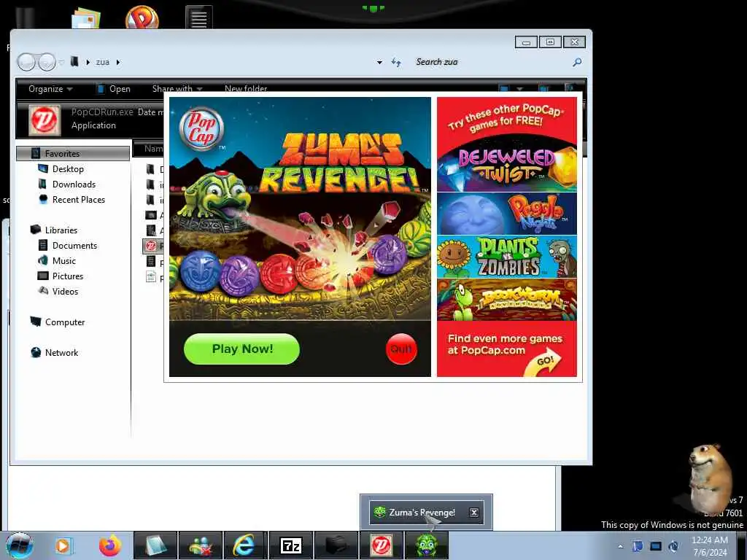
Task: Click the Open toolbar button
Action: (x=113, y=89)
